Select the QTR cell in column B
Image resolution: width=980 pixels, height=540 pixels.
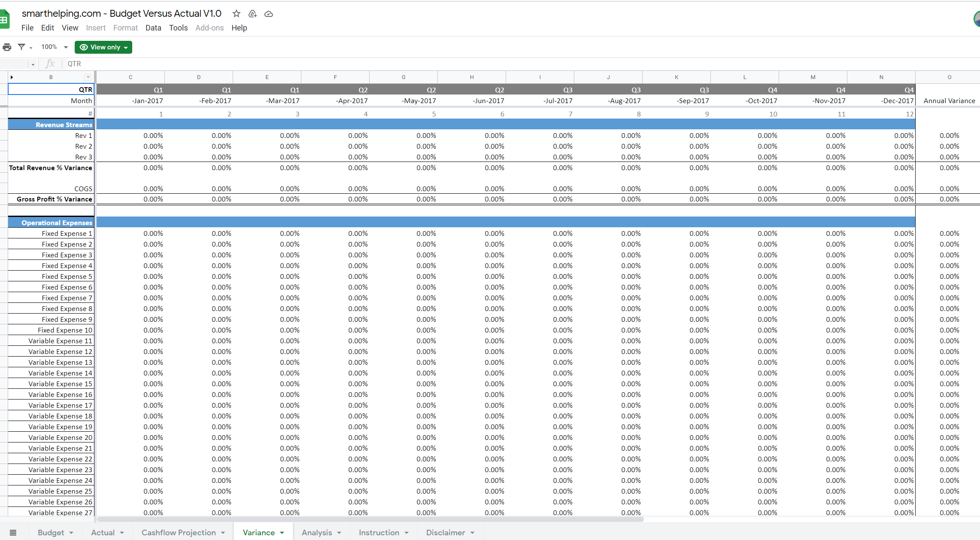click(x=51, y=89)
